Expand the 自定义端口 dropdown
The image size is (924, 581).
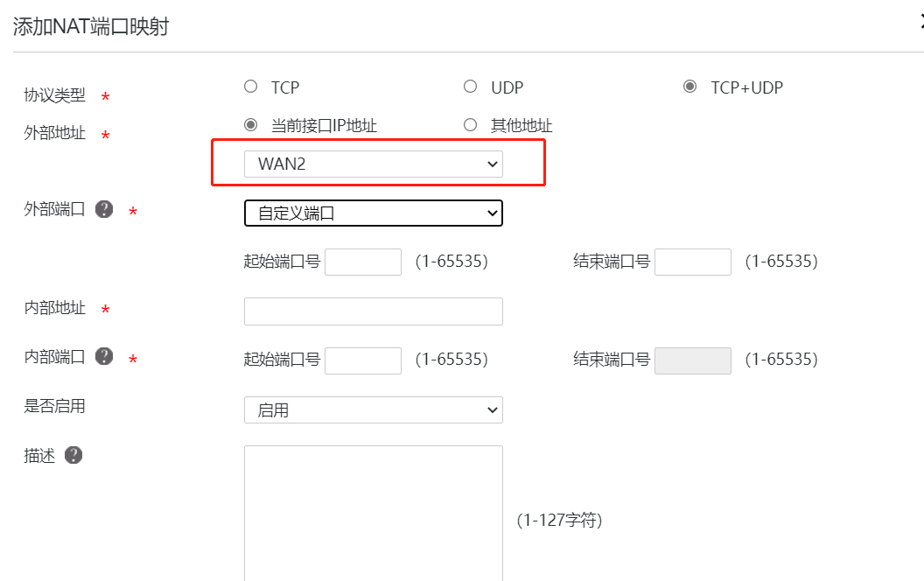(x=373, y=213)
